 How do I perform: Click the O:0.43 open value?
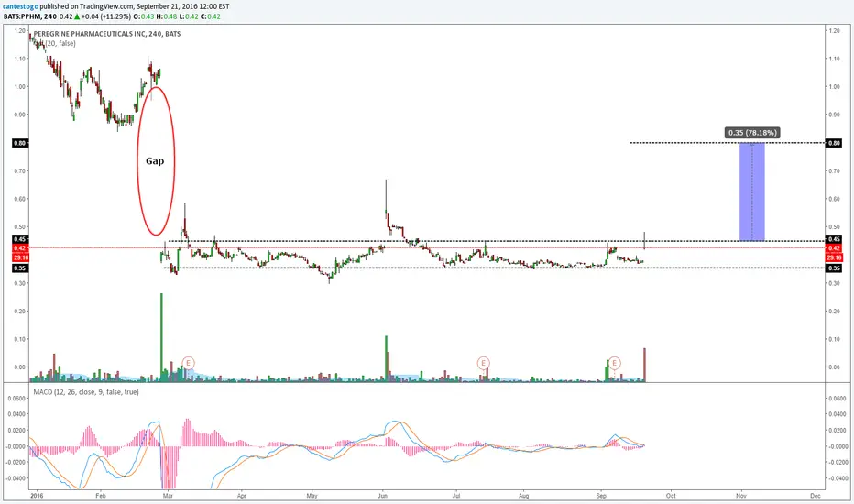(x=144, y=16)
